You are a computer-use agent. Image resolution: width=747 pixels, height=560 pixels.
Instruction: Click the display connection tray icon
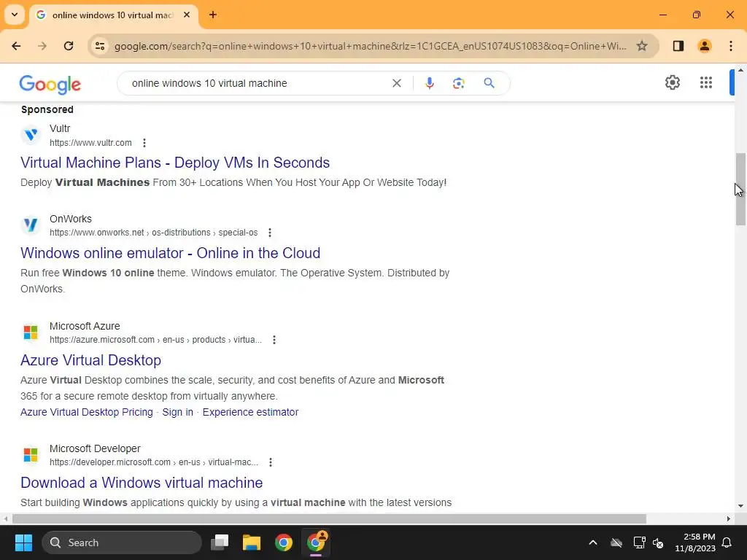point(639,542)
